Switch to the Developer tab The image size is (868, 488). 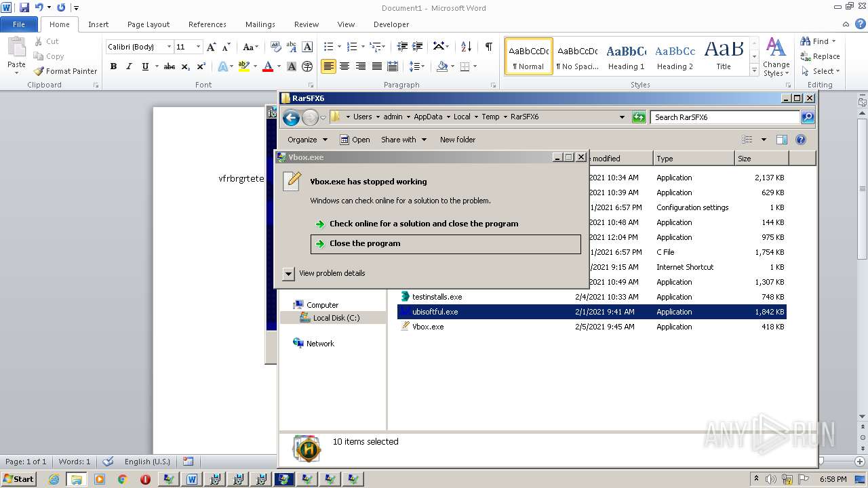click(391, 24)
